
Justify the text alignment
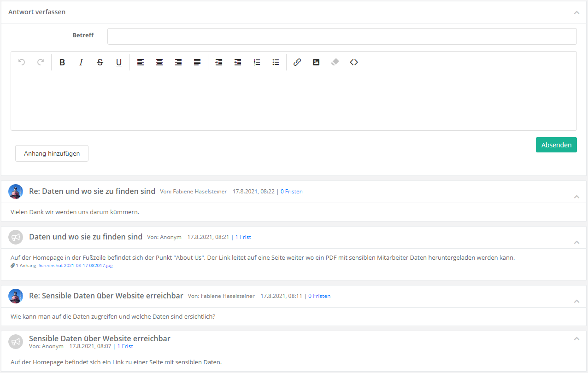click(197, 62)
